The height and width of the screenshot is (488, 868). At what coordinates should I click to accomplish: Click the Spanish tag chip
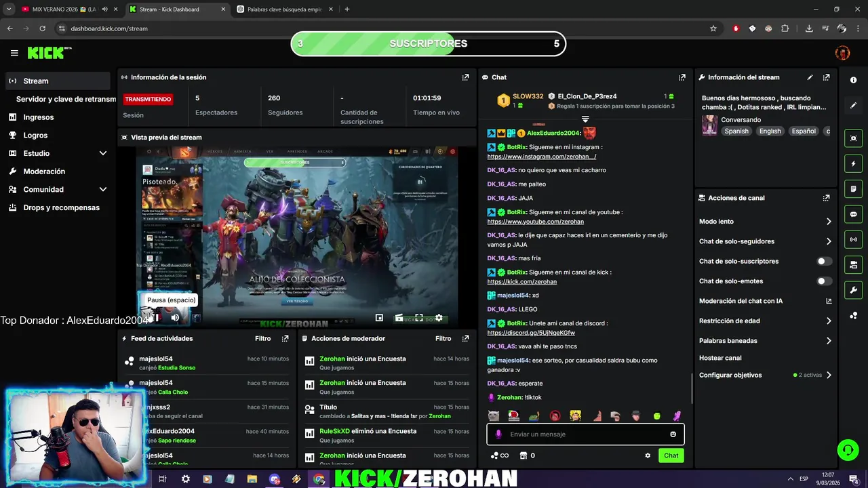[x=736, y=131]
